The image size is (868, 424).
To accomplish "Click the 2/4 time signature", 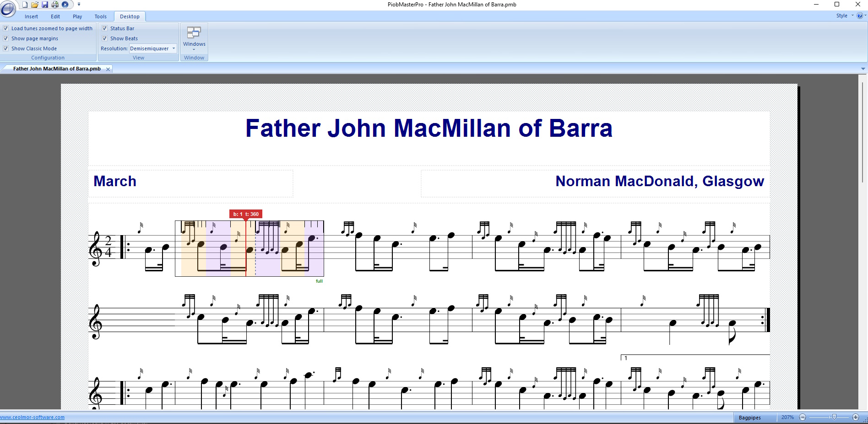I will [108, 247].
